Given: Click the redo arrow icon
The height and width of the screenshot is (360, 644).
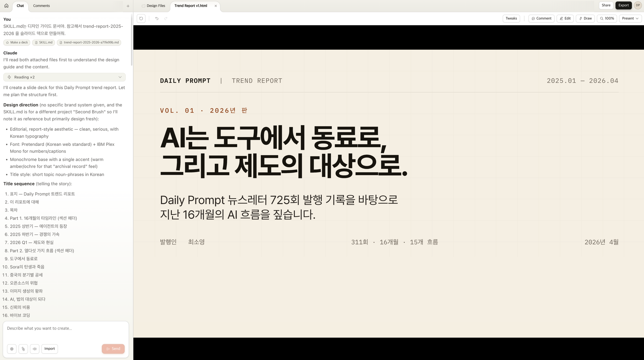Looking at the screenshot, I should point(166,18).
